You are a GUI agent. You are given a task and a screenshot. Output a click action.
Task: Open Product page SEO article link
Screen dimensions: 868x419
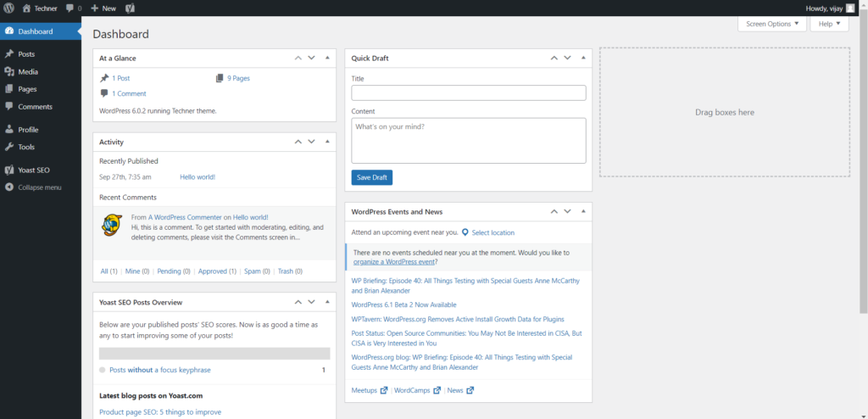pos(160,412)
